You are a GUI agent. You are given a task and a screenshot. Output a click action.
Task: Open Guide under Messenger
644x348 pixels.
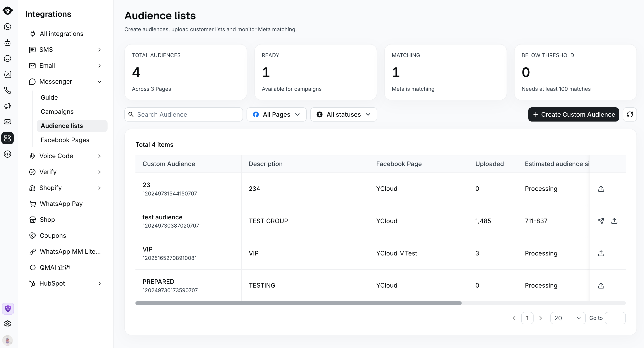click(x=72, y=97)
